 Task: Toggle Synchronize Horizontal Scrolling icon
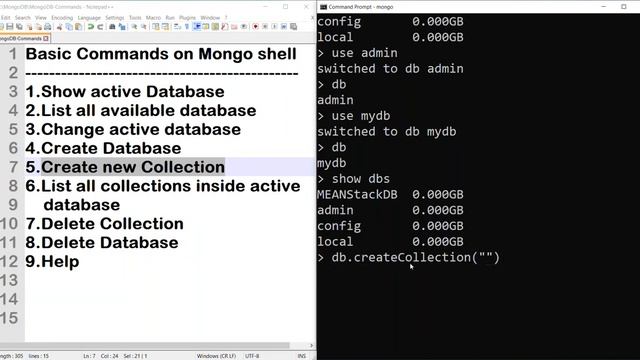point(165,27)
